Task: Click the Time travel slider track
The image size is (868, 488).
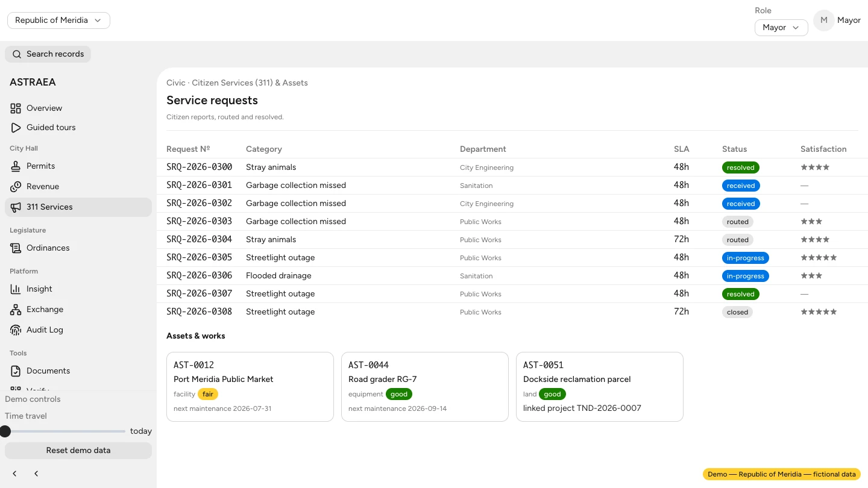Action: click(x=65, y=431)
